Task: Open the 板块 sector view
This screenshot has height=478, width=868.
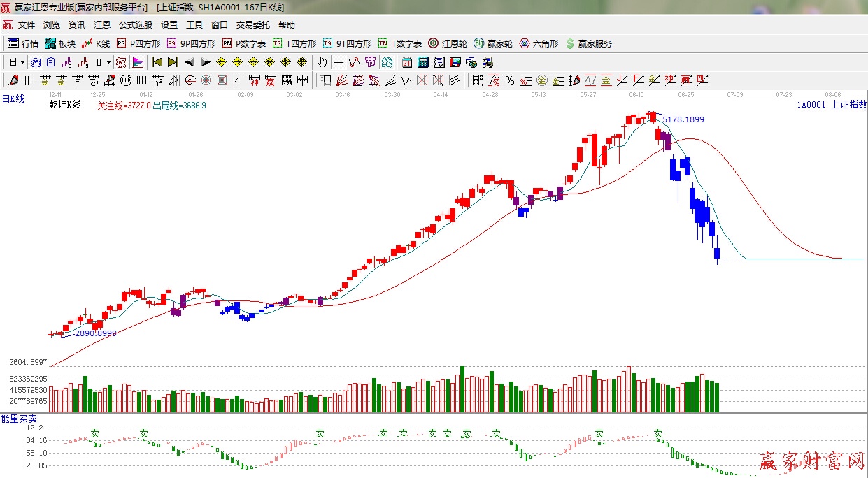Action: pyautogui.click(x=60, y=43)
